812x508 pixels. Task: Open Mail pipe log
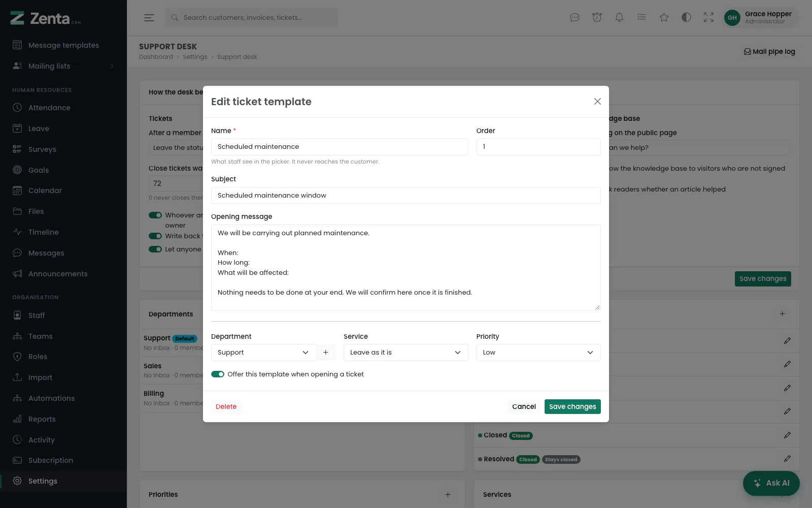(x=769, y=52)
